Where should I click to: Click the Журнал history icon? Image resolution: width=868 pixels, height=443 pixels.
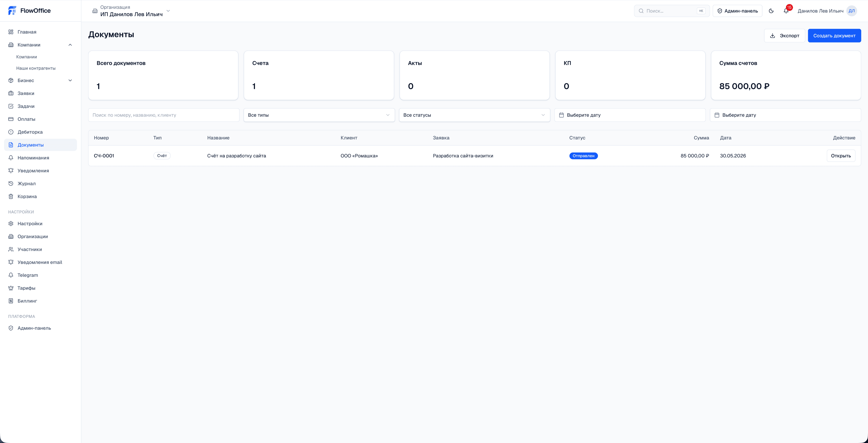click(x=11, y=184)
